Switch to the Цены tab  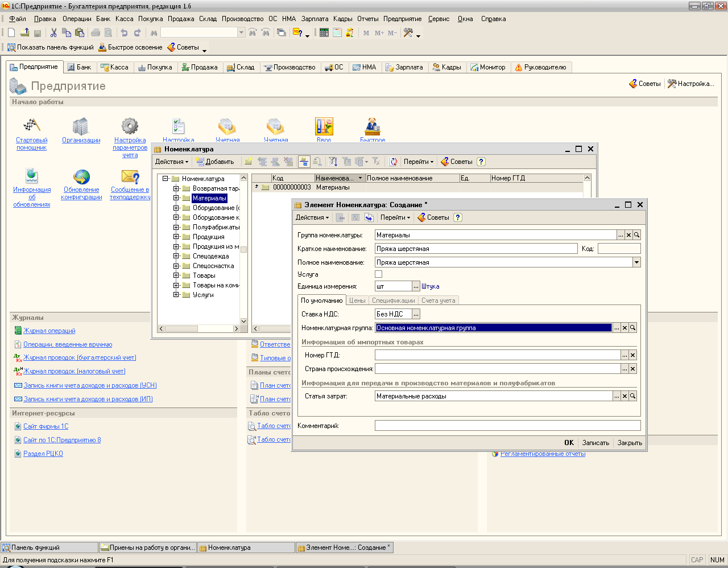click(357, 301)
